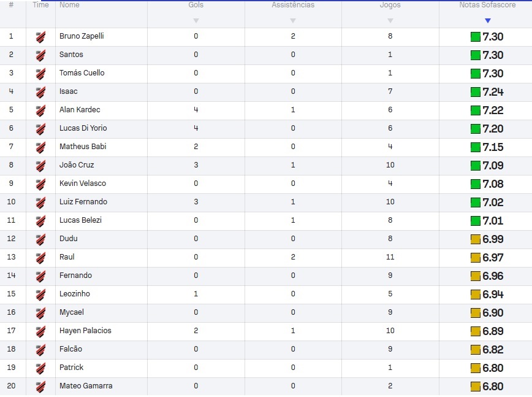The width and height of the screenshot is (532, 397).
Task: Click the team crest beside Mateo Gamarra
Action: 40,387
